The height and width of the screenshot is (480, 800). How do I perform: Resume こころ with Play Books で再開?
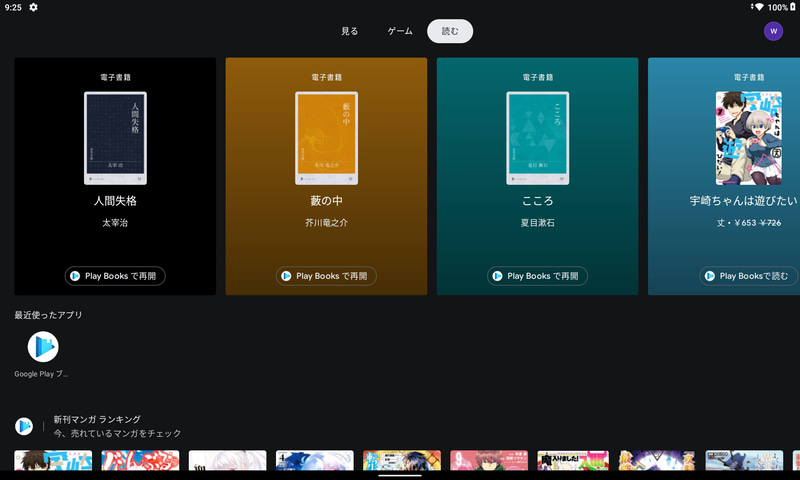(x=537, y=276)
